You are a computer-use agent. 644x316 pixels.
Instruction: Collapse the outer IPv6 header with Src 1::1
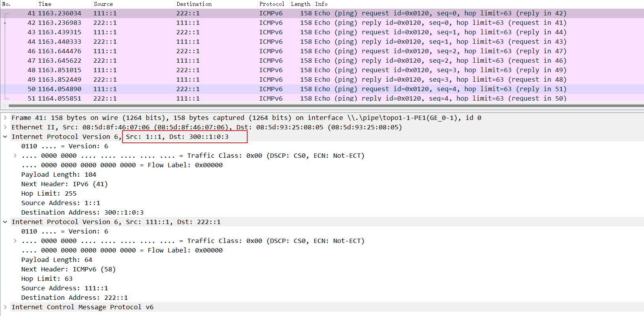point(5,136)
